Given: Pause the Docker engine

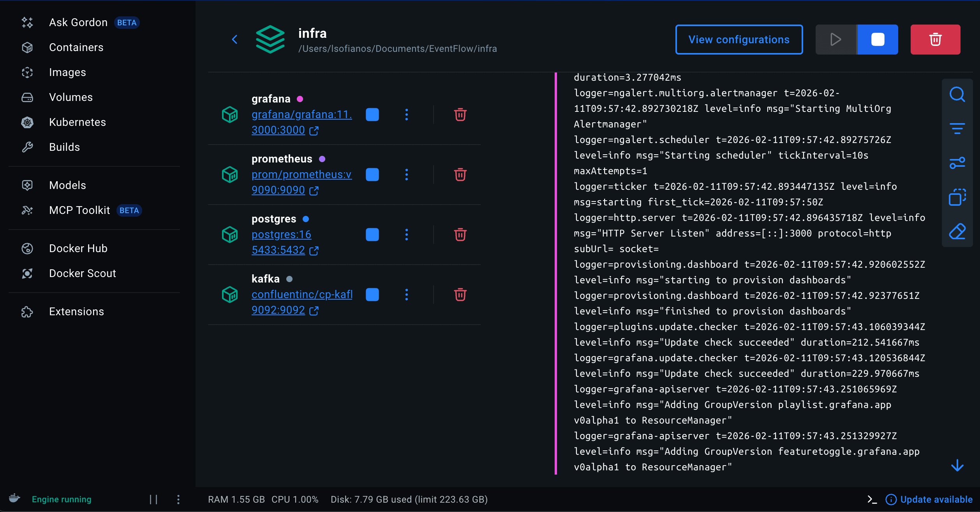Looking at the screenshot, I should (153, 499).
